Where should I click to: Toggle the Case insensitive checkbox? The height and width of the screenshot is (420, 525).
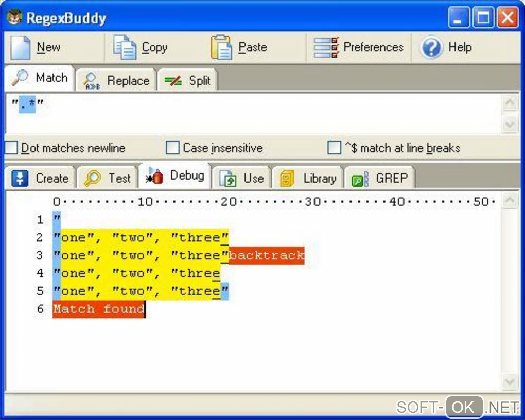pos(172,148)
